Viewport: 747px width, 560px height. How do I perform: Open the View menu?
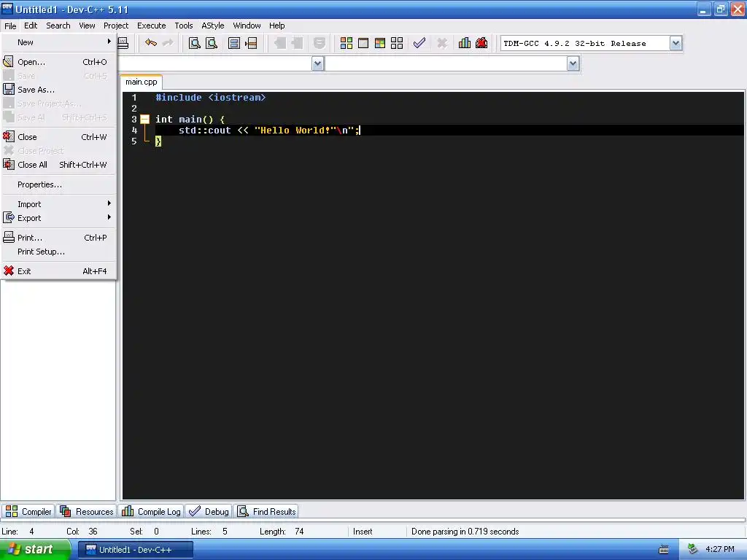click(x=87, y=26)
